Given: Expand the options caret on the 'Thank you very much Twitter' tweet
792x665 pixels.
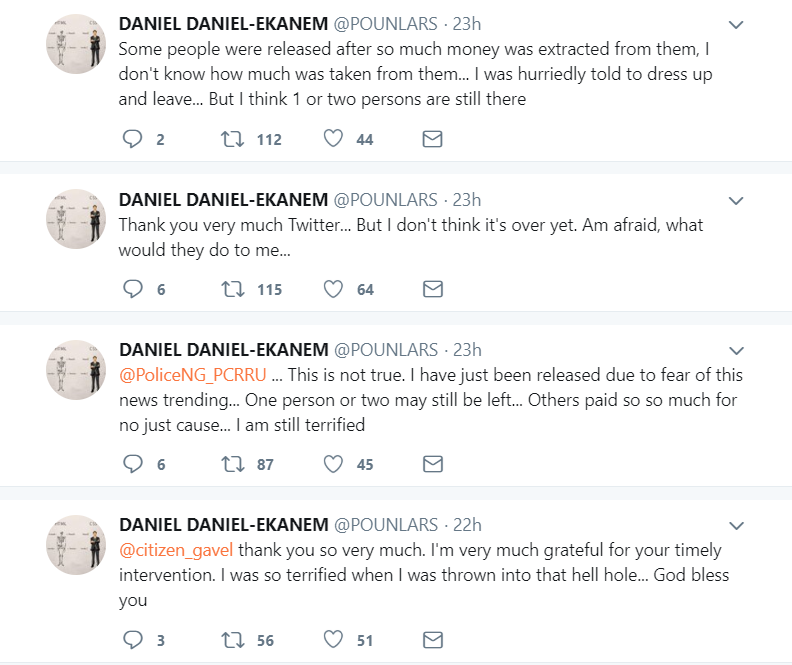Looking at the screenshot, I should (x=736, y=200).
